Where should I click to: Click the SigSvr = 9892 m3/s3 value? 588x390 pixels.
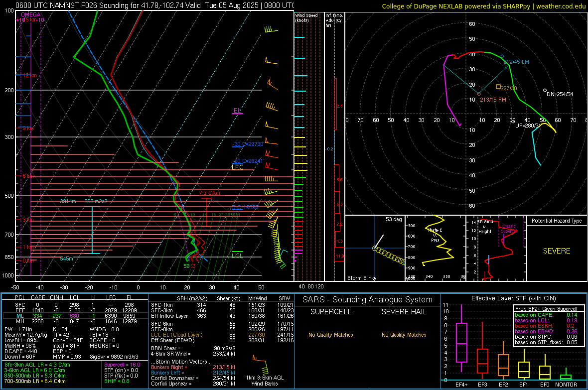(114, 357)
